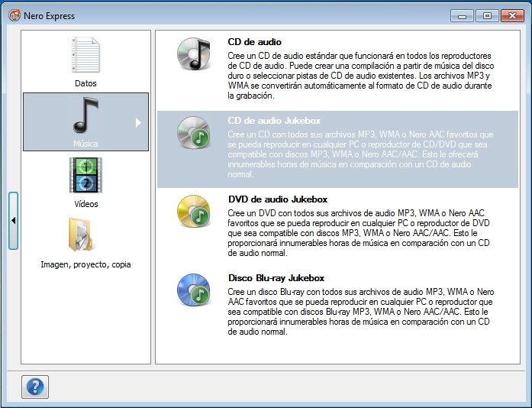Choose the Disco Blu-ray Jukebox heading
This screenshot has width=532, height=408.
click(x=276, y=278)
